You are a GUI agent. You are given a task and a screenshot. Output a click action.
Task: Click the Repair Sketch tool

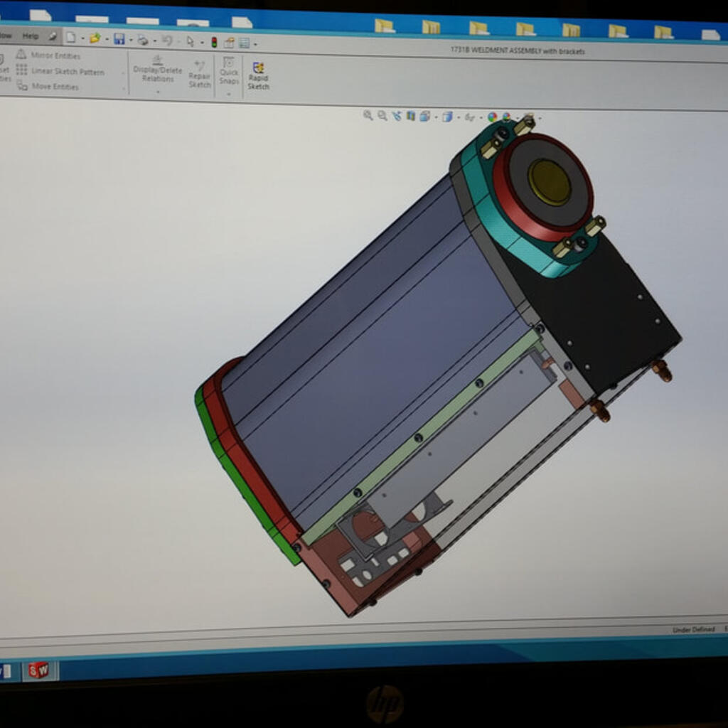click(200, 74)
